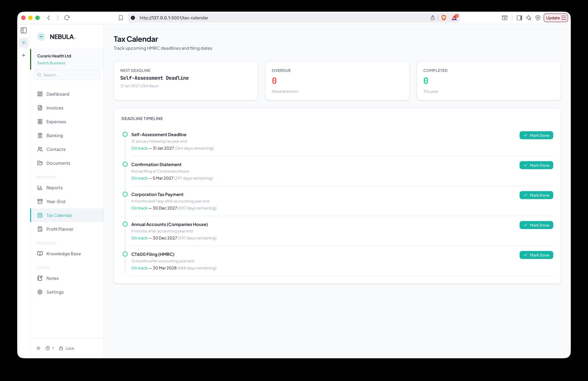Mark Confirmation Statement as done
This screenshot has height=381, width=588.
[x=536, y=165]
